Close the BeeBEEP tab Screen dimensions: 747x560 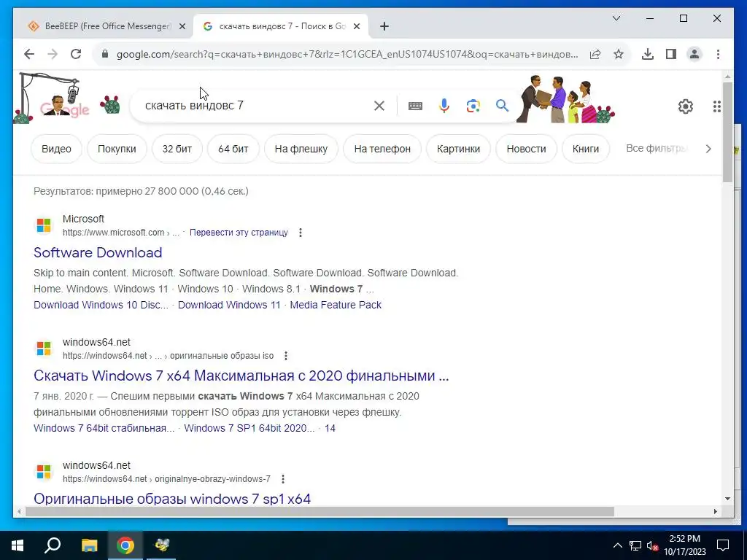coord(182,27)
